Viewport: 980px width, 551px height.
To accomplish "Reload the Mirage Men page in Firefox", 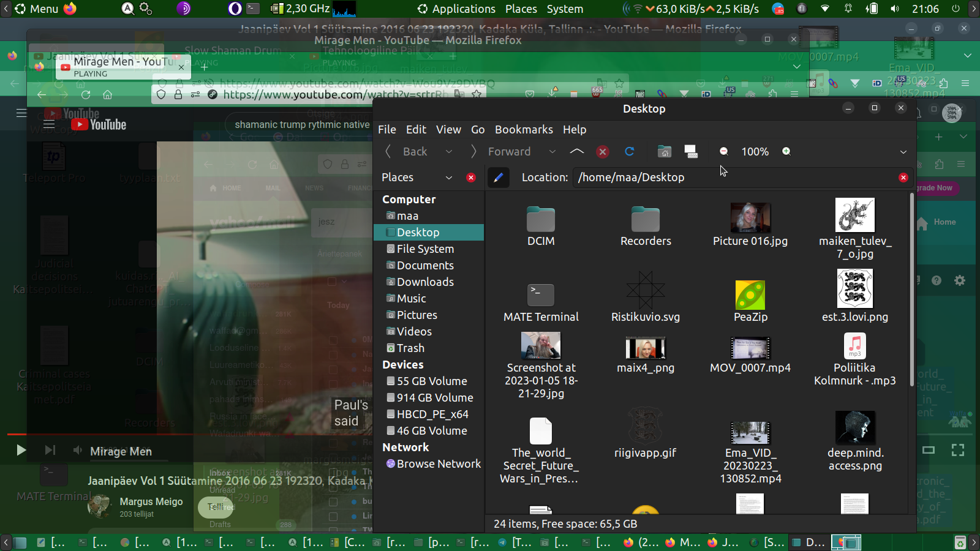I will [86, 95].
